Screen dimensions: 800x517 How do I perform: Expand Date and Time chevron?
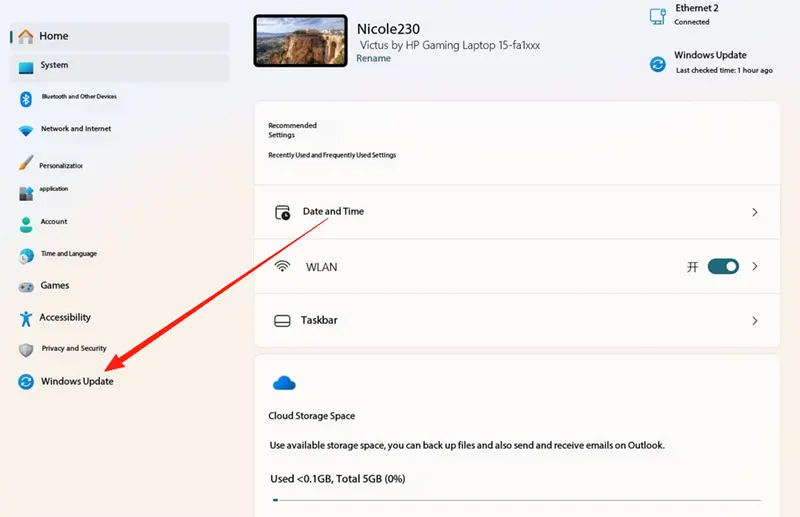[x=755, y=212]
